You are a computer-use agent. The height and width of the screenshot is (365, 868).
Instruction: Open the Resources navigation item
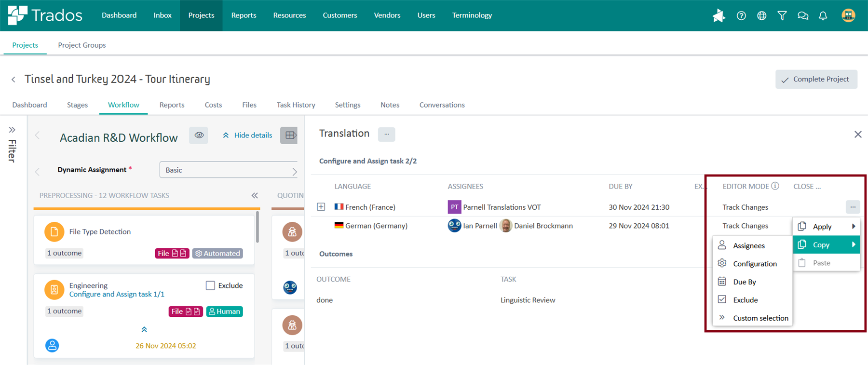pos(289,15)
